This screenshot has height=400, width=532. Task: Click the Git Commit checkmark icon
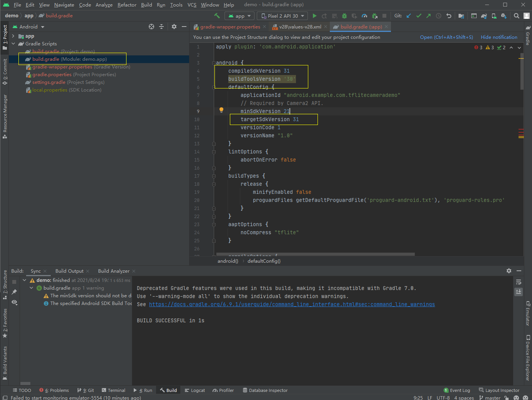point(419,16)
